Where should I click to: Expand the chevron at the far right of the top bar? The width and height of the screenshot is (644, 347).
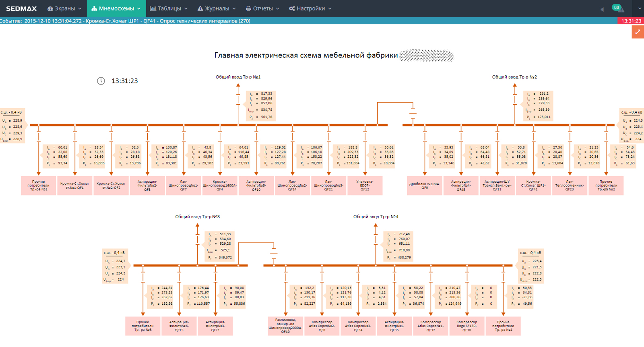click(640, 8)
